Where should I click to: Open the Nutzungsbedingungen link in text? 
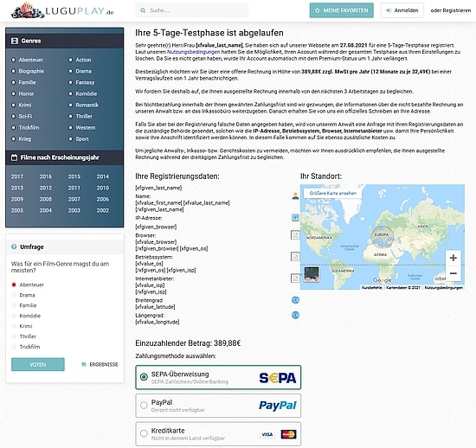click(x=193, y=52)
